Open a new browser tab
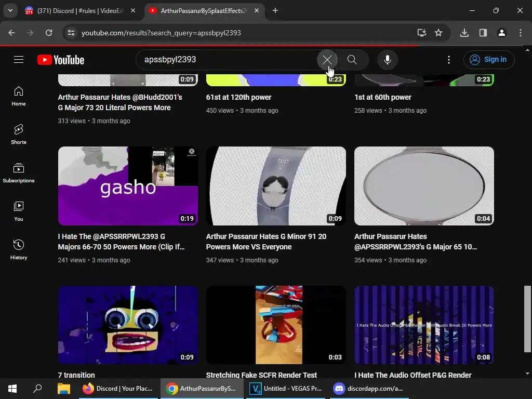The width and height of the screenshot is (532, 399). point(275,10)
